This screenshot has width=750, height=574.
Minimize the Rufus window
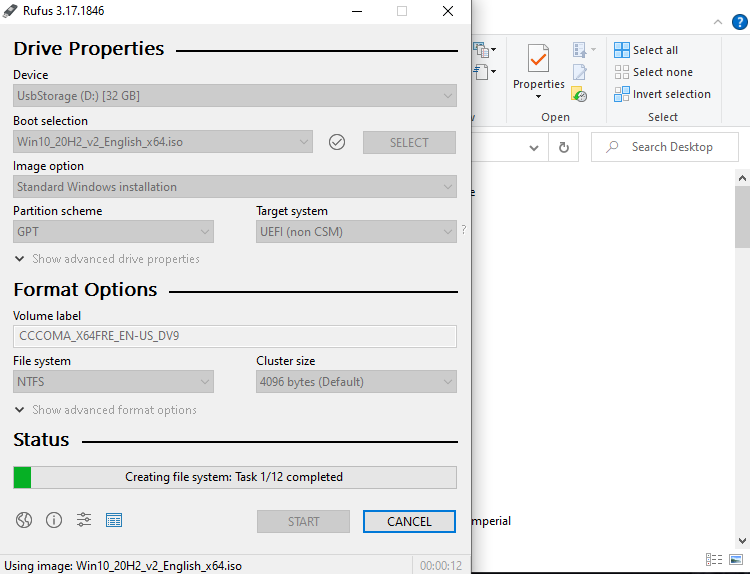point(357,11)
